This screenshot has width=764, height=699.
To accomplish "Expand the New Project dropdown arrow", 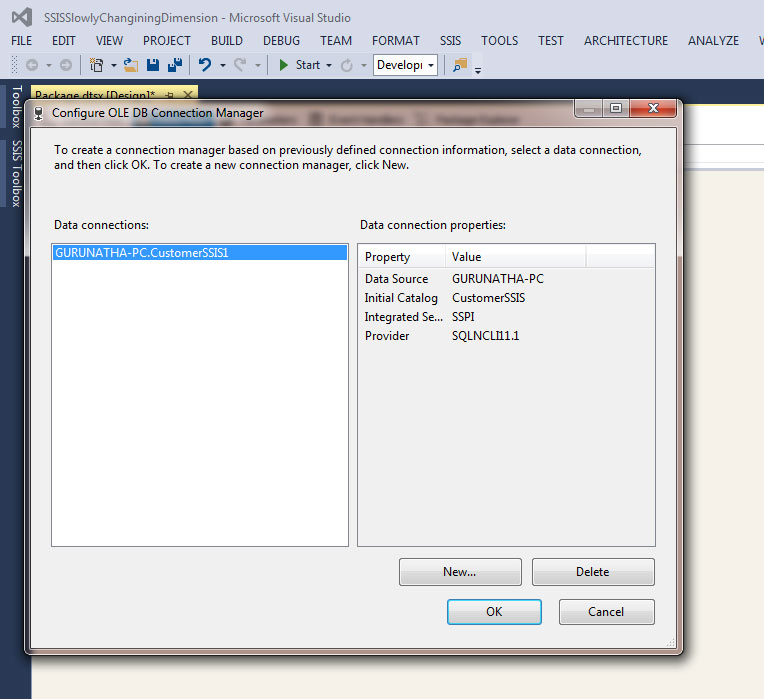I will coord(114,65).
